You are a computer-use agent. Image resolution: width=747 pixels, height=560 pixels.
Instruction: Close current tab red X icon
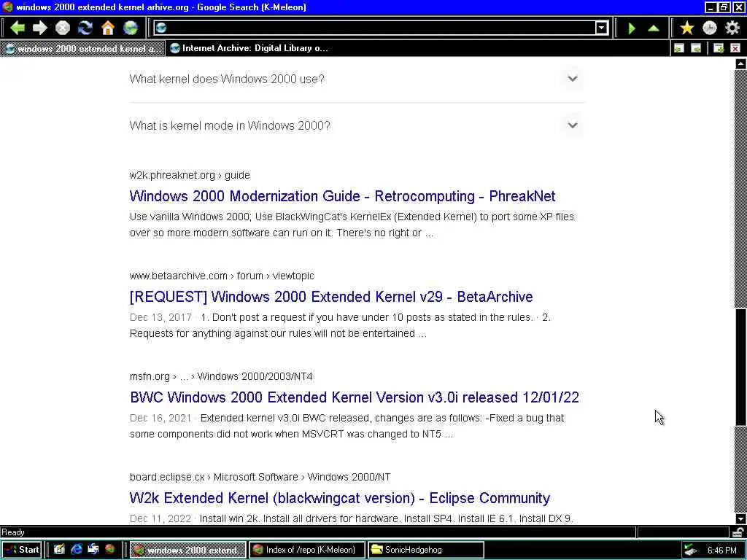tap(735, 48)
